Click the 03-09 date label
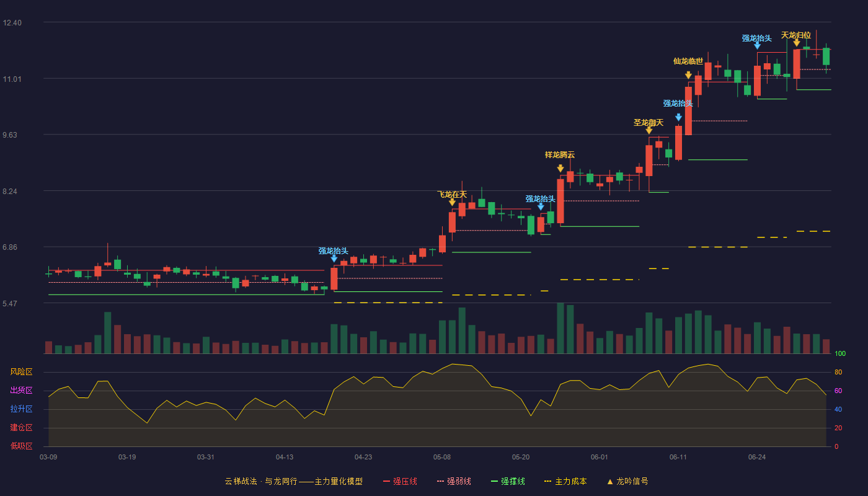868x496 pixels. click(x=48, y=457)
